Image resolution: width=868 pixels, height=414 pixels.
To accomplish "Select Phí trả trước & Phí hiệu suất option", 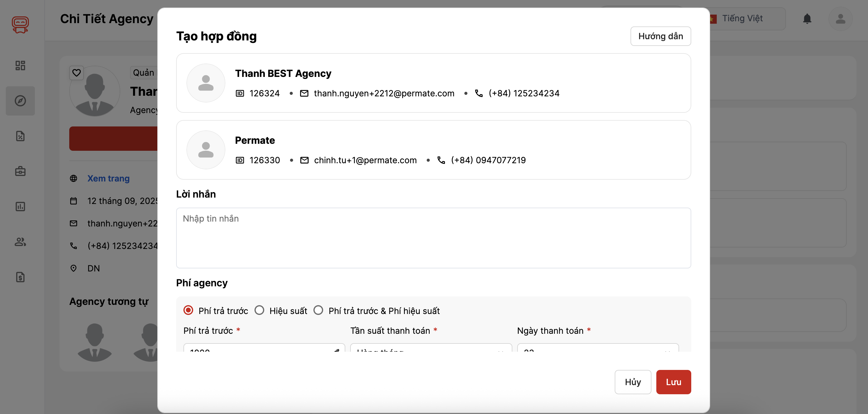I will point(318,310).
